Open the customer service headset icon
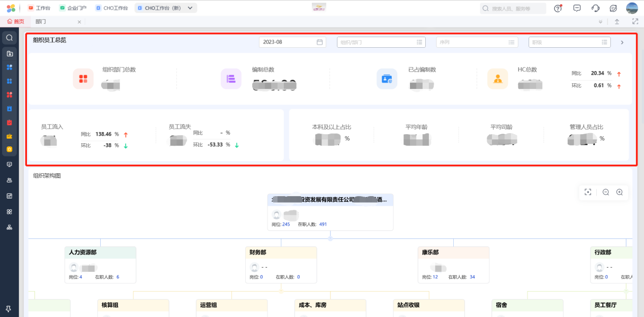 pyautogui.click(x=596, y=8)
